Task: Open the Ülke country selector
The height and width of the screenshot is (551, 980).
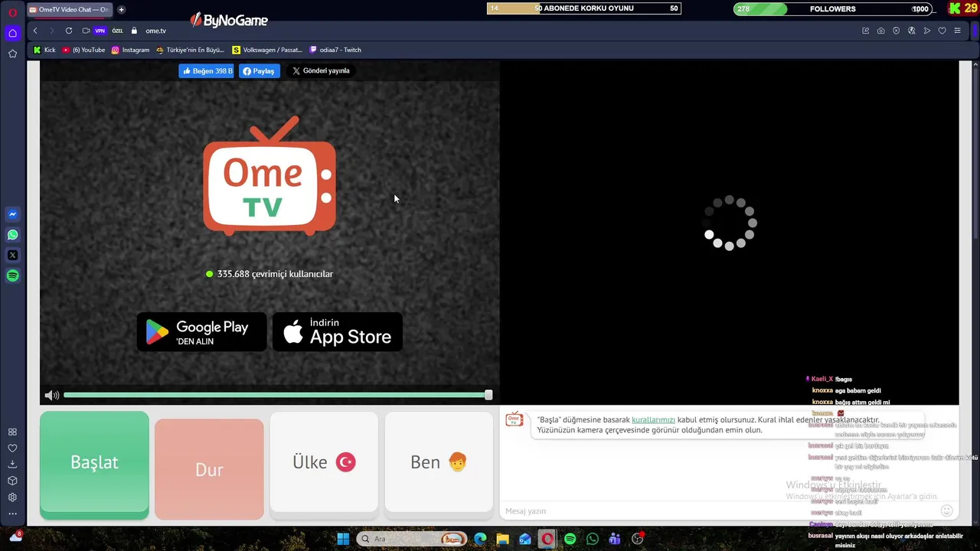Action: (324, 462)
